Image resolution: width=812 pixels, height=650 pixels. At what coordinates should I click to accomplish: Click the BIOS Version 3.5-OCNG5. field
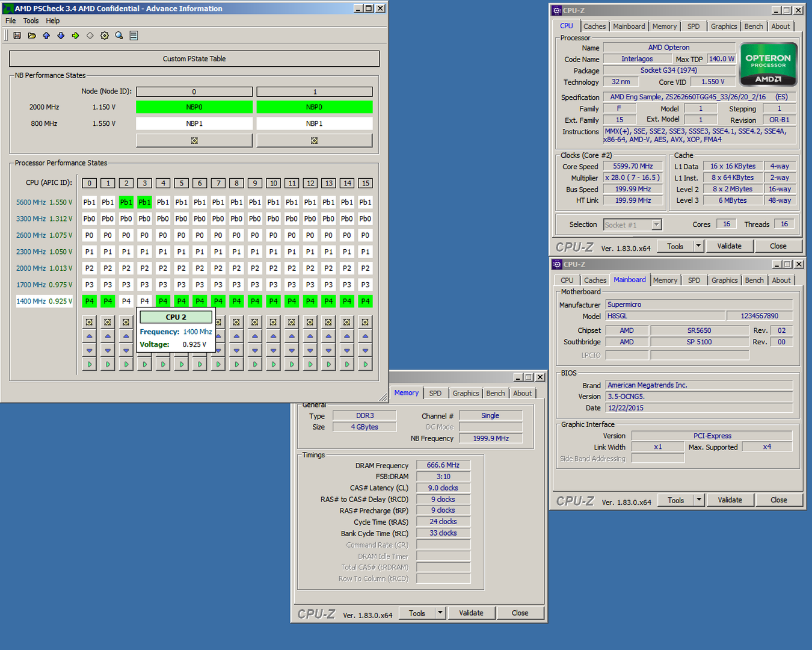tap(699, 397)
